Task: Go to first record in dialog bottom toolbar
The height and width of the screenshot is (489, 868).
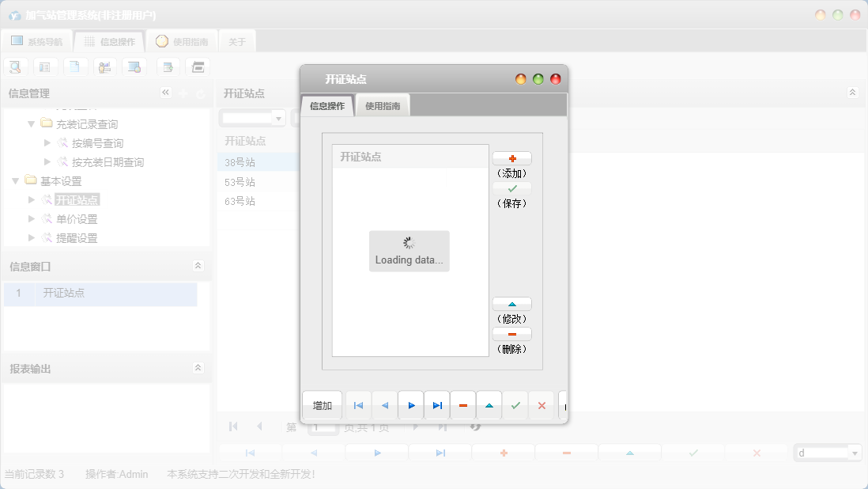Action: [358, 406]
